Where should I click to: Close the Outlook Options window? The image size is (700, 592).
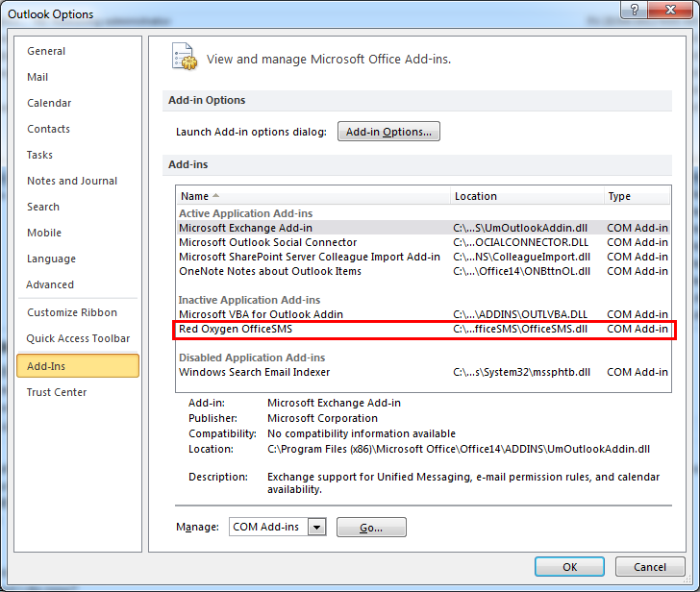(x=670, y=10)
